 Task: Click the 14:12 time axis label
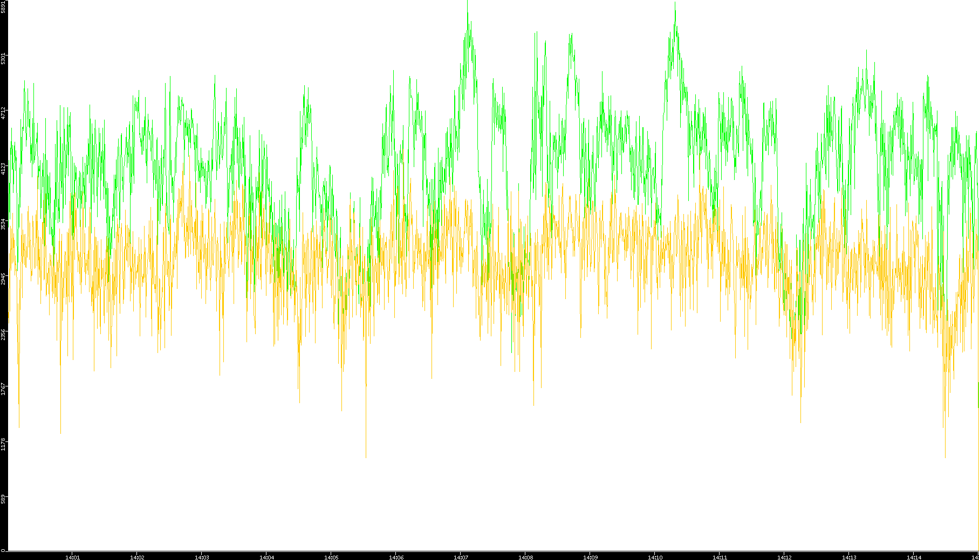pyautogui.click(x=784, y=557)
